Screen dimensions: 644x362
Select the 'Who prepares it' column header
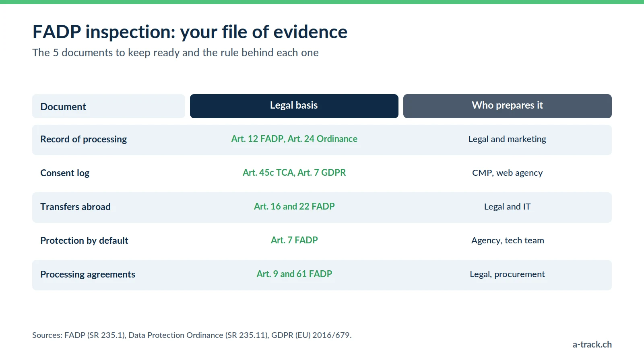click(x=508, y=106)
